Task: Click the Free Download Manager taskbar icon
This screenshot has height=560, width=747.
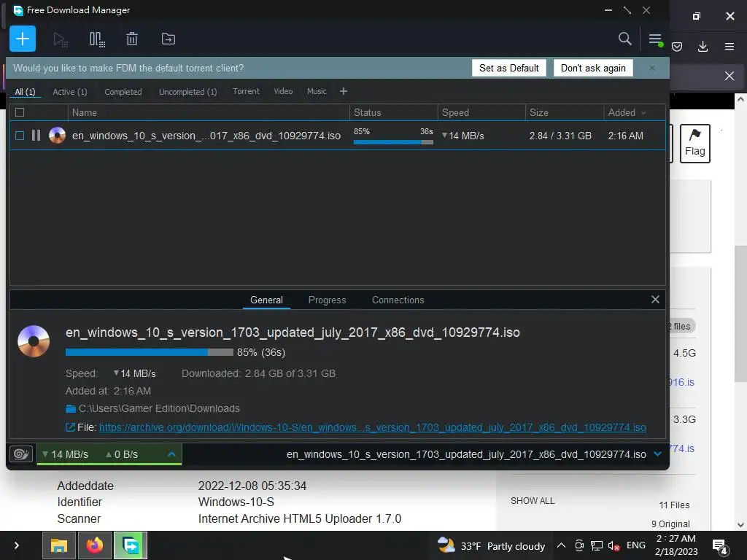Action: 130,545
